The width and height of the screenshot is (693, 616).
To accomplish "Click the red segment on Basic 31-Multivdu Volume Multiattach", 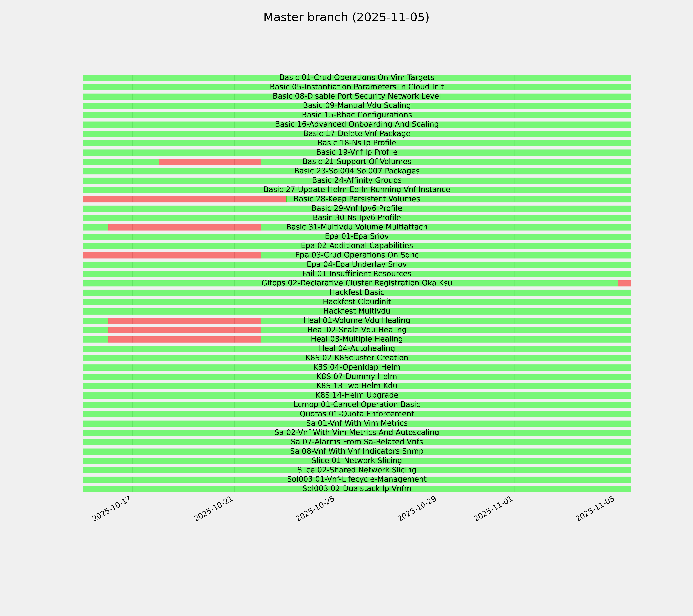I will point(184,227).
